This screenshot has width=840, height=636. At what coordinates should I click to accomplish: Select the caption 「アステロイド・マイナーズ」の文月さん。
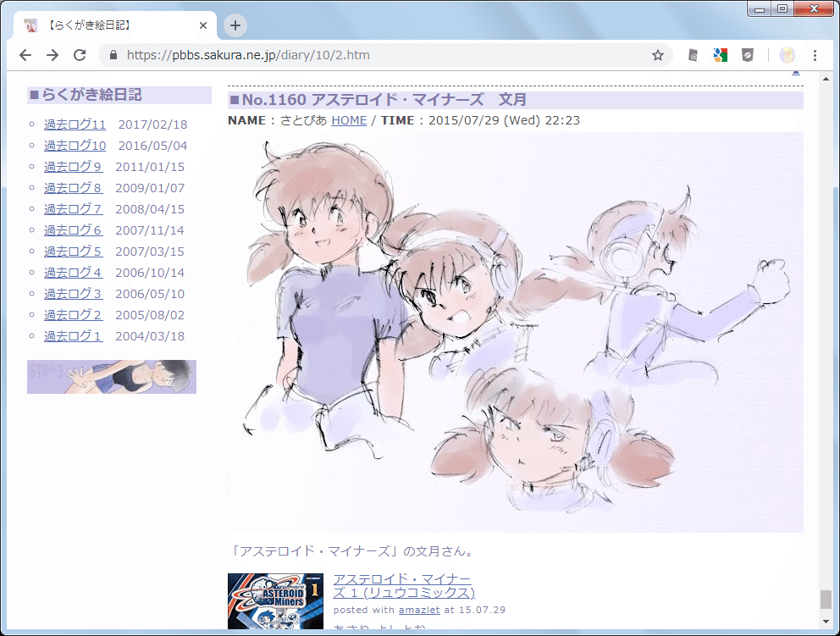click(x=352, y=551)
